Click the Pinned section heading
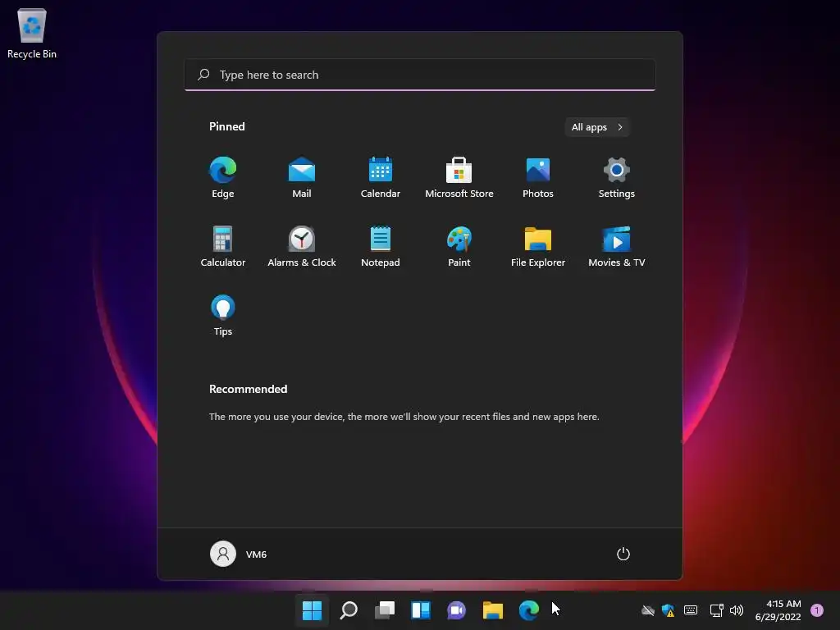The height and width of the screenshot is (630, 840). coord(227,126)
